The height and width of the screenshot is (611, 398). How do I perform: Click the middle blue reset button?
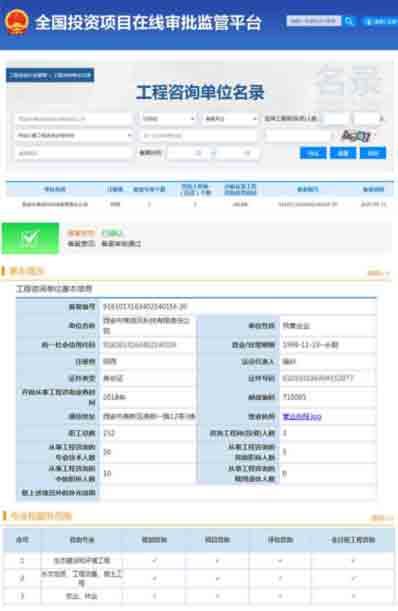click(343, 153)
